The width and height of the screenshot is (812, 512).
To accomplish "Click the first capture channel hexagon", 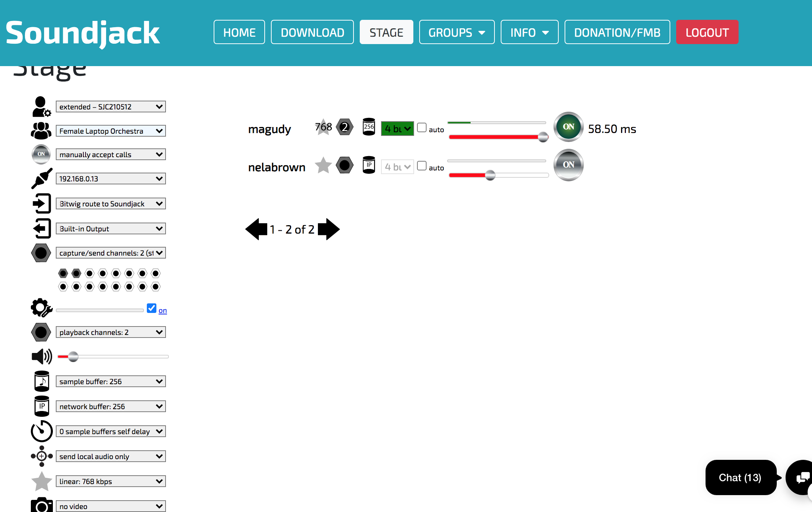I will (63, 273).
